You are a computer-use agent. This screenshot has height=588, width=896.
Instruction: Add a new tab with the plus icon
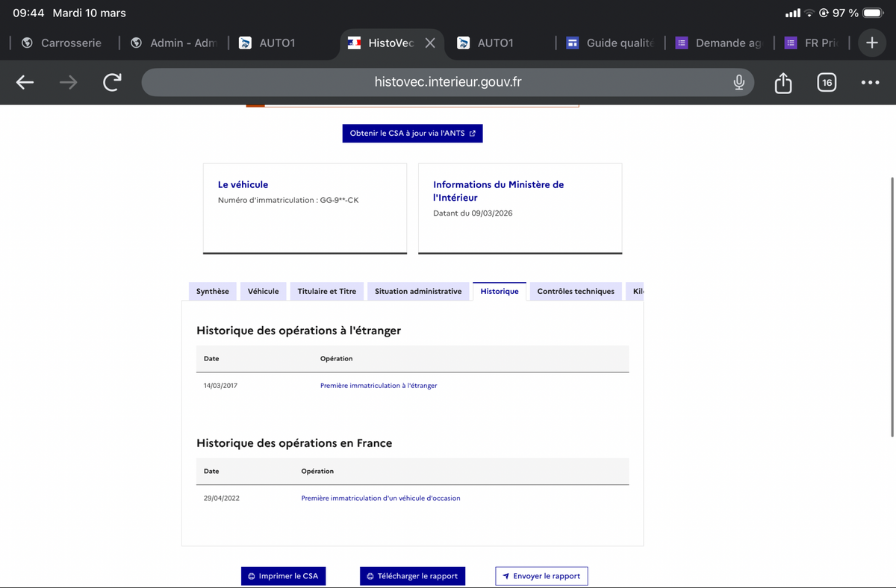(x=871, y=43)
